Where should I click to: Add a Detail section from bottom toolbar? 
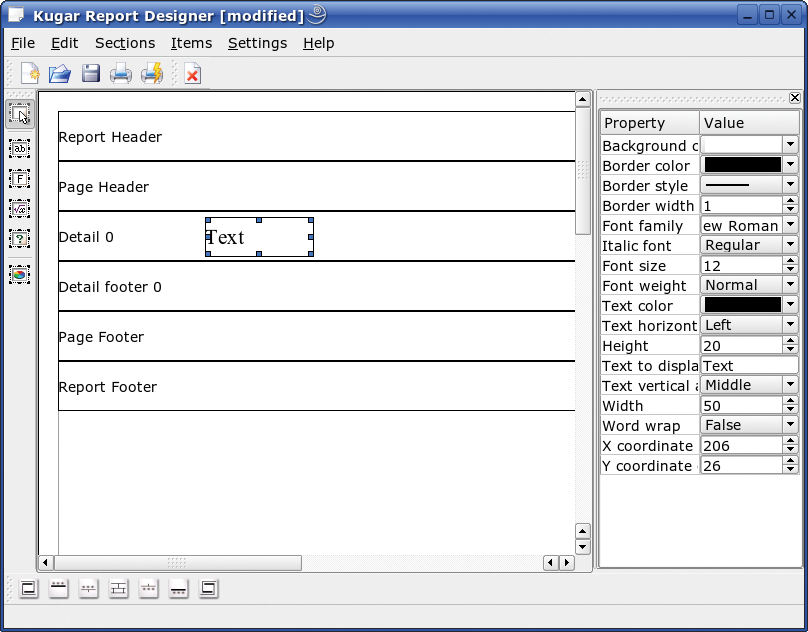119,589
